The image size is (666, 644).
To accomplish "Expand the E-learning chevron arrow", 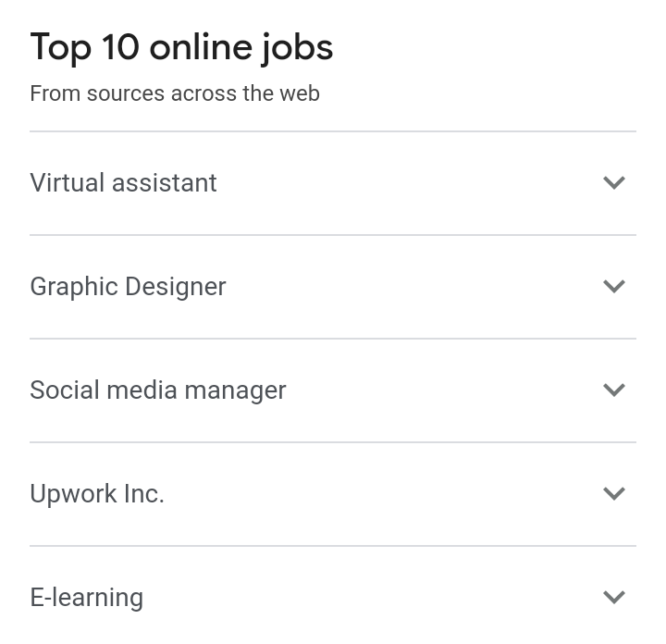I will (614, 597).
